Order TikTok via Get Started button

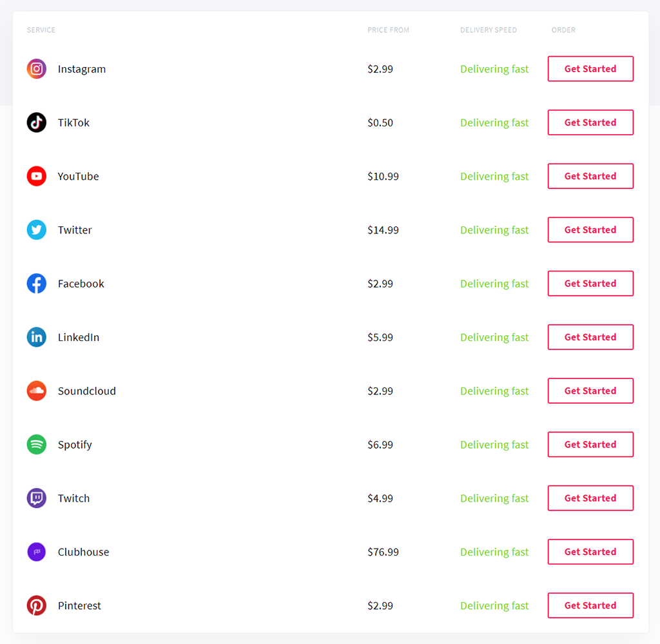pos(590,122)
